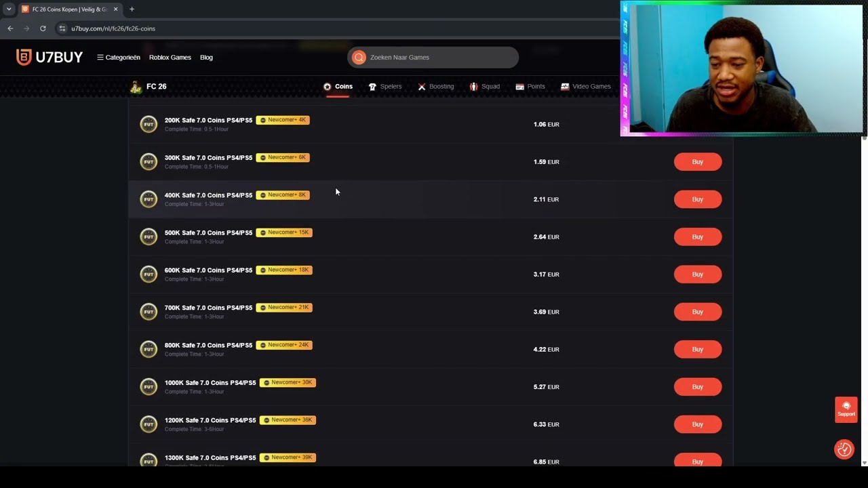Click the FUT coin icon for 1200K
This screenshot has width=868, height=488.
click(149, 424)
